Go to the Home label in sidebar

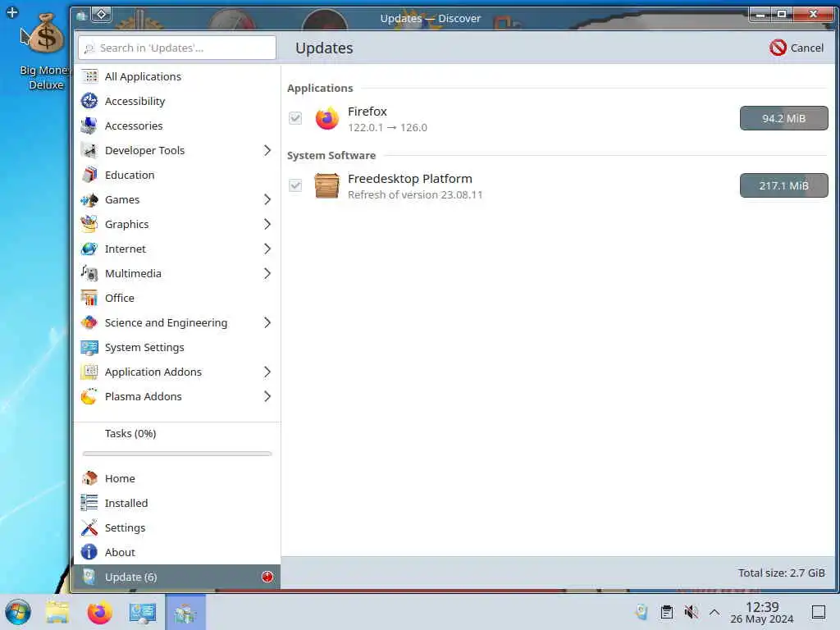point(120,478)
